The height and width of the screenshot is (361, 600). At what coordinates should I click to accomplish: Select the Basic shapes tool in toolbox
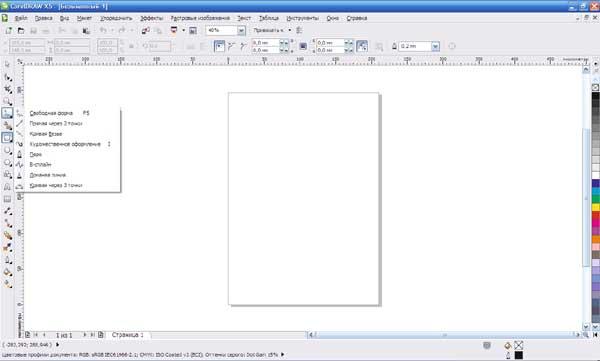7,175
